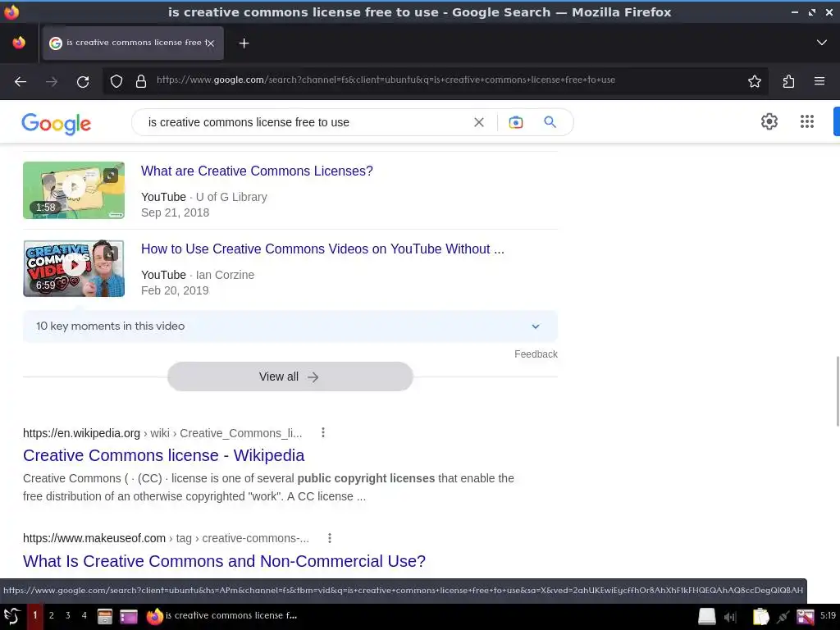This screenshot has width=840, height=630.
Task: Open 'What are Creative Commons Licenses?' video link
Action: pos(257,171)
